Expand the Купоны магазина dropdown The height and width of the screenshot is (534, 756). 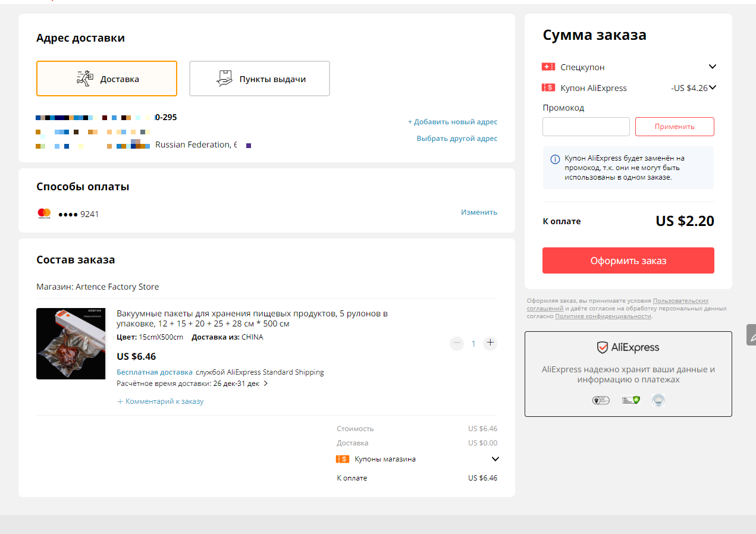point(495,459)
